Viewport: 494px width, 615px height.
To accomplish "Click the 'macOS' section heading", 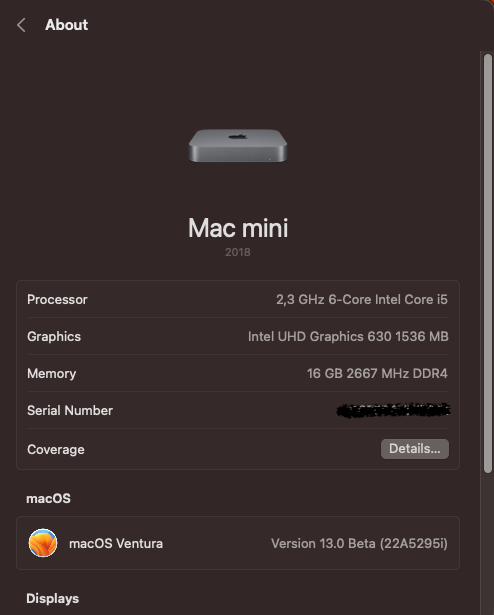I will (48, 499).
